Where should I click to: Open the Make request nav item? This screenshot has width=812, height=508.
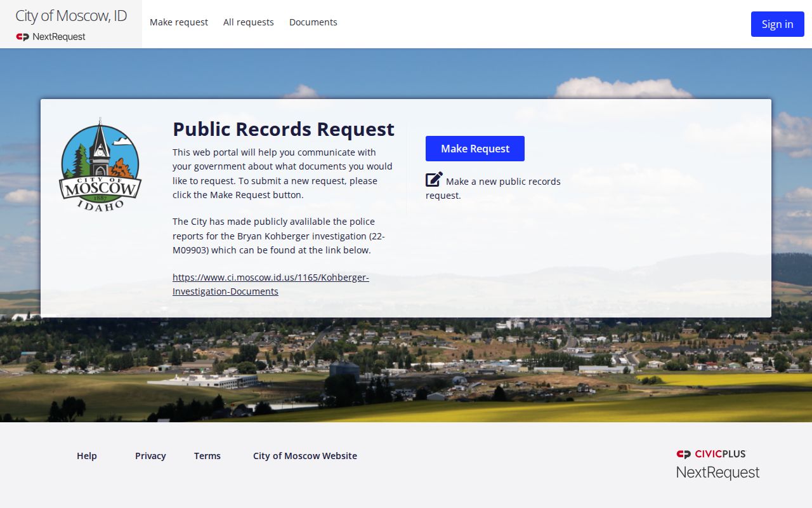tap(179, 22)
